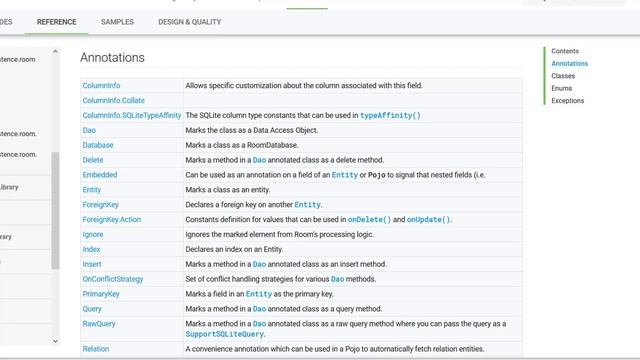Click the Annotations section heading

112,58
